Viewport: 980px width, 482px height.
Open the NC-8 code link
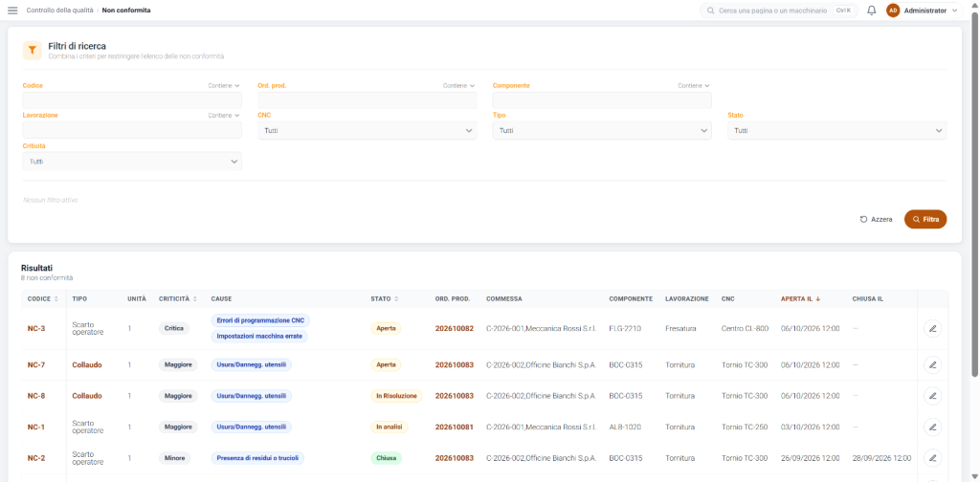pos(35,396)
